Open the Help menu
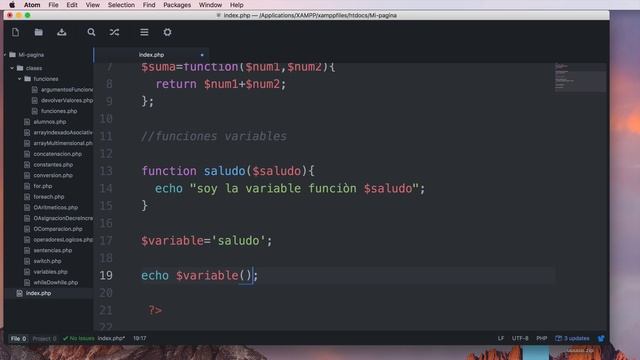The height and width of the screenshot is (360, 640). click(x=237, y=5)
